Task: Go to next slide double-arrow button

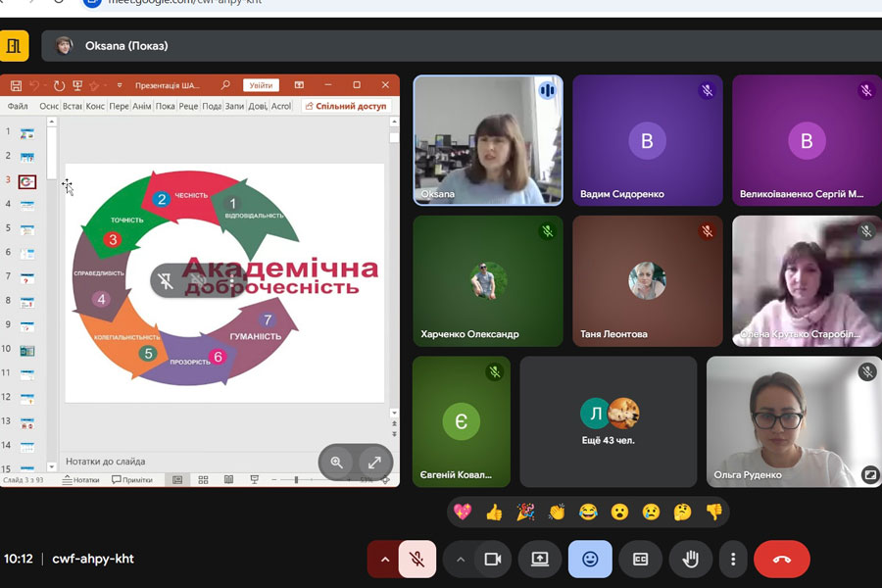Action: pos(394,434)
